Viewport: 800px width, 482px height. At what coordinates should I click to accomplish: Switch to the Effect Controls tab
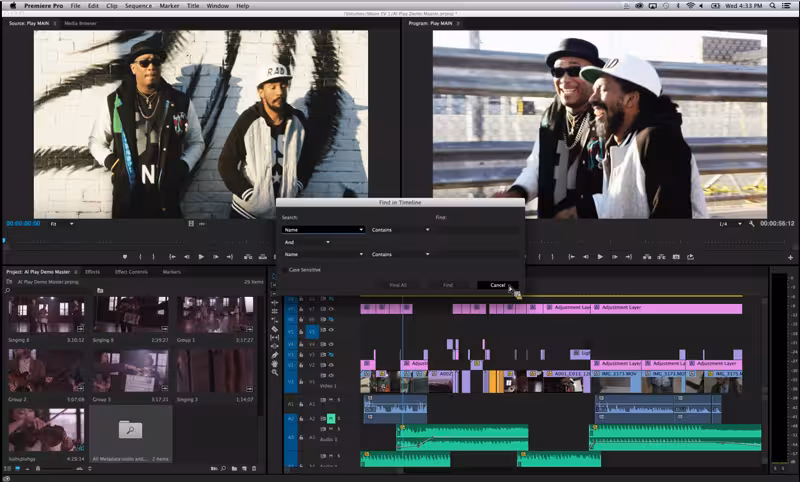pyautogui.click(x=131, y=272)
